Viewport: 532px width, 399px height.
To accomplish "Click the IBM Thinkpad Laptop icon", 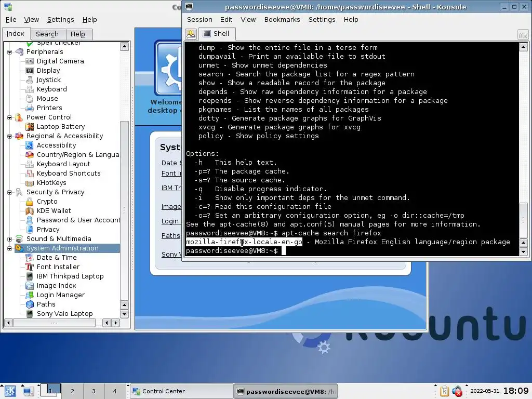I will tap(30, 276).
